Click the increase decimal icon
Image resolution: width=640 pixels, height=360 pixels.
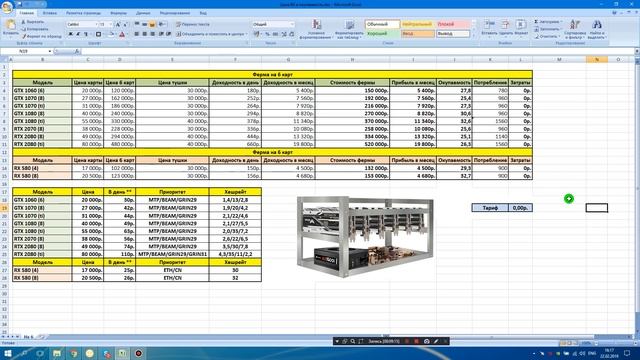point(284,34)
